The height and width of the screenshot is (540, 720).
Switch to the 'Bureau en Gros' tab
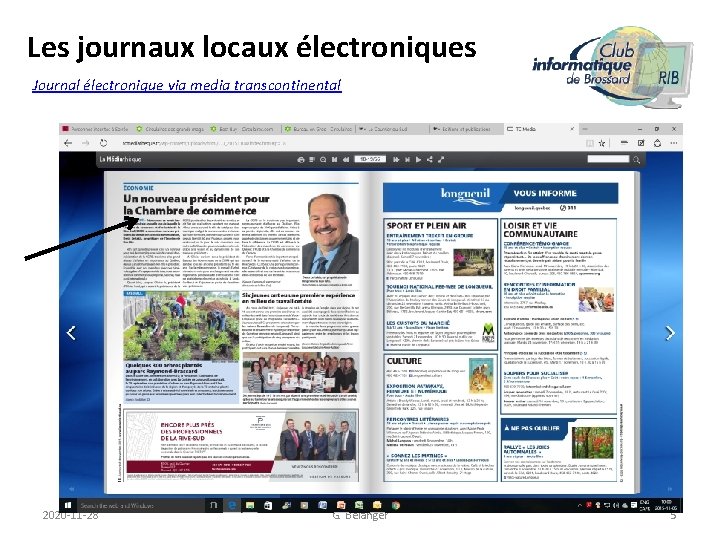pos(318,129)
